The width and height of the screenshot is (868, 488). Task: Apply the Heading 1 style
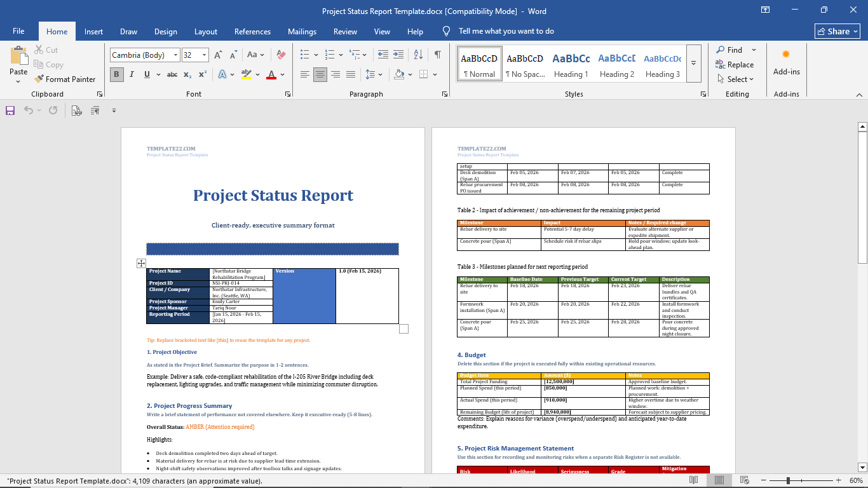click(571, 64)
